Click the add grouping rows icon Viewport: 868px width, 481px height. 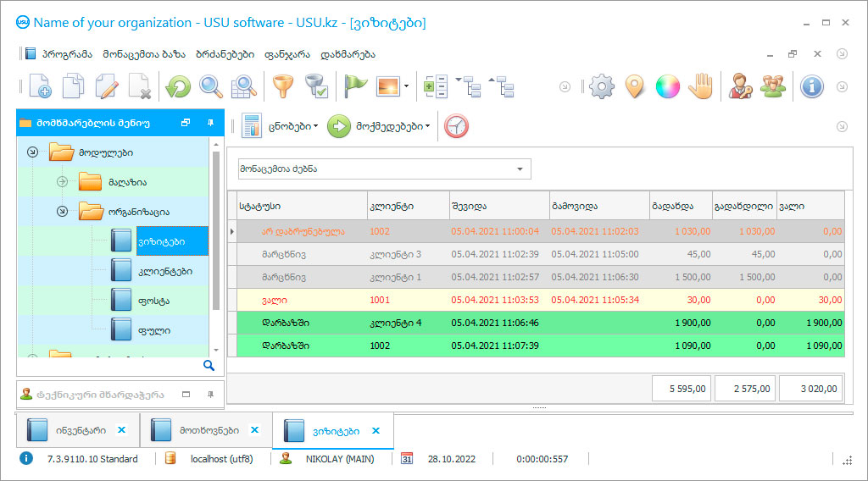tap(435, 86)
